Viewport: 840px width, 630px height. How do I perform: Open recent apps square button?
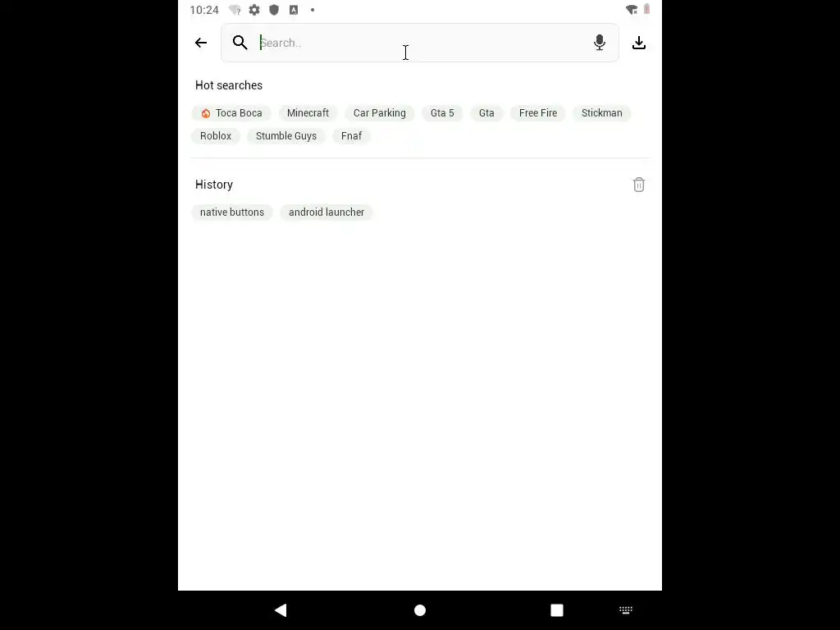(557, 610)
